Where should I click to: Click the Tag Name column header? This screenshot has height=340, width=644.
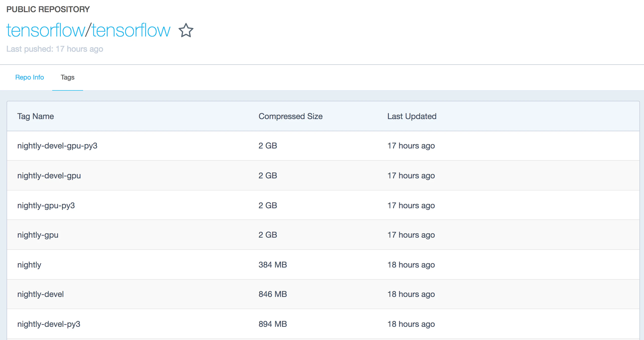(35, 116)
